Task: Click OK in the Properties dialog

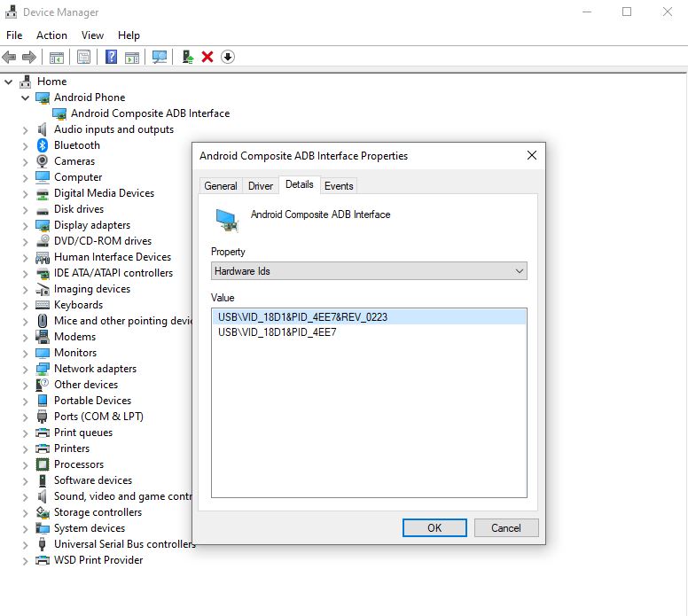Action: click(x=434, y=528)
